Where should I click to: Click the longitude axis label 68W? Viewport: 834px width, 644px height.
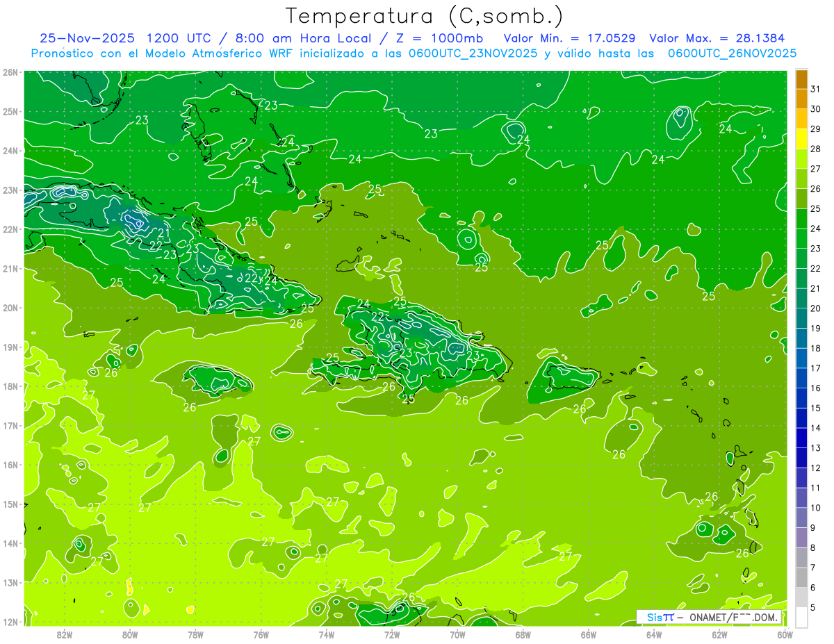click(523, 634)
